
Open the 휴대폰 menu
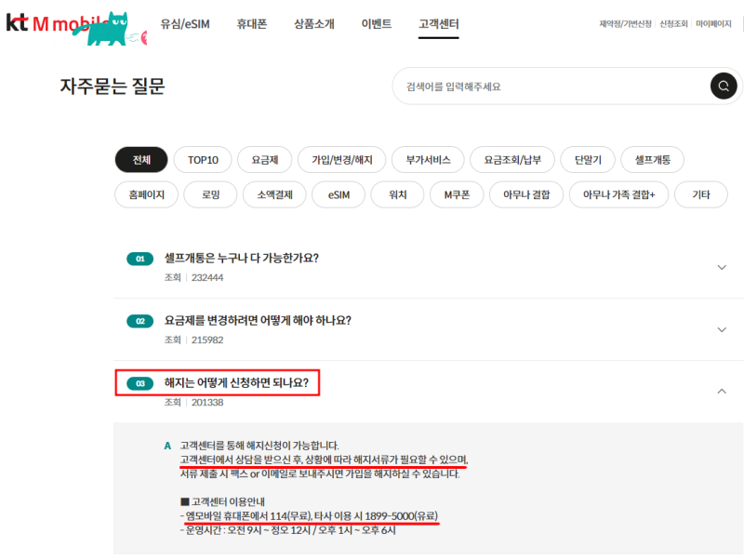click(252, 24)
